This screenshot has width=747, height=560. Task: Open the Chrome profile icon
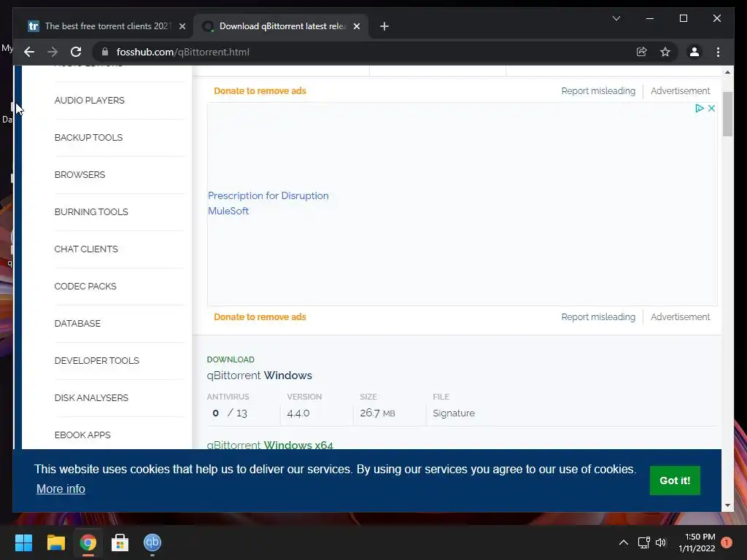[694, 52]
